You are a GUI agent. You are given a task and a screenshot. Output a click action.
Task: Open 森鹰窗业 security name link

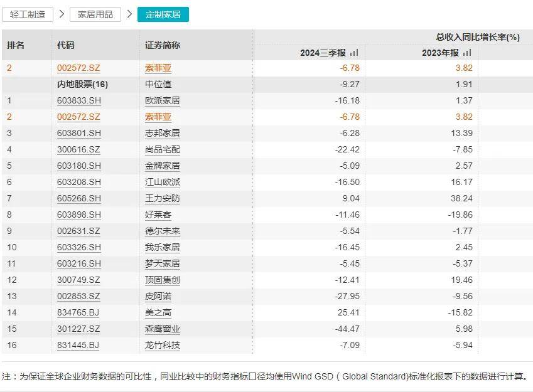click(163, 329)
